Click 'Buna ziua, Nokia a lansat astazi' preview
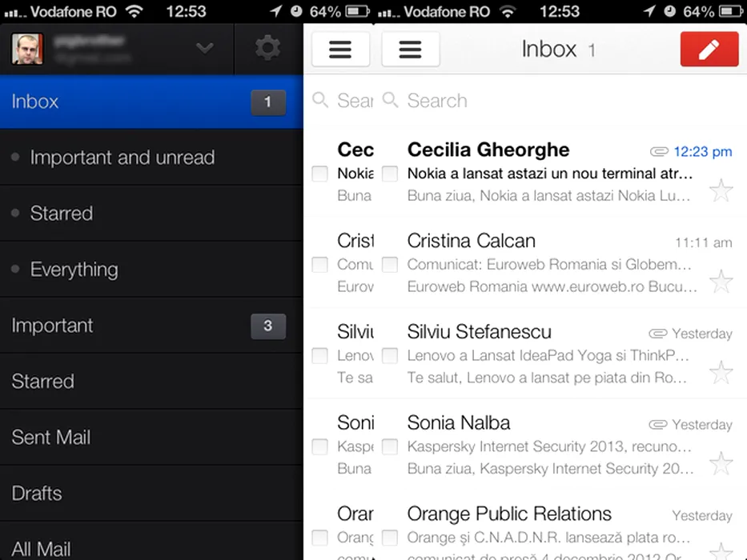Screen dimensions: 747x560 click(548, 196)
